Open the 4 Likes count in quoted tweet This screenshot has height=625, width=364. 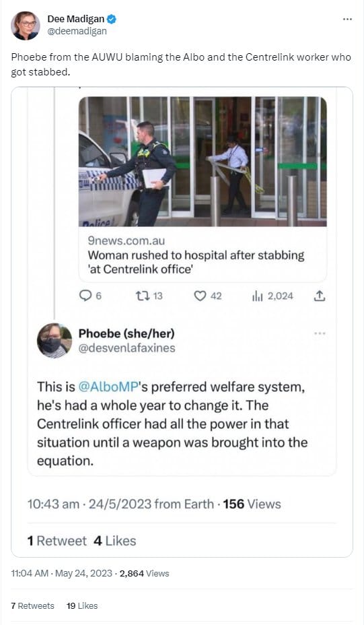tap(115, 541)
